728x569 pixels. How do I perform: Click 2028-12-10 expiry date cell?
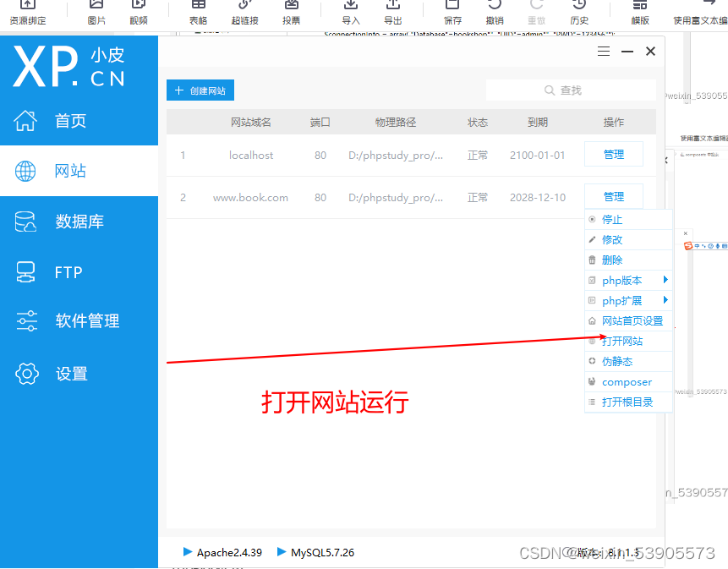(x=538, y=198)
